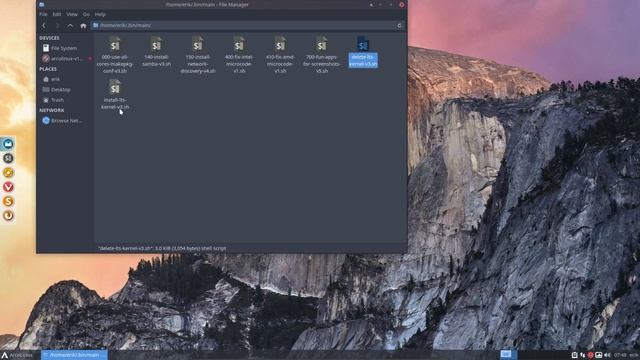
Task: Select the 400-fix-intel-microcode script icon
Action: [x=239, y=44]
